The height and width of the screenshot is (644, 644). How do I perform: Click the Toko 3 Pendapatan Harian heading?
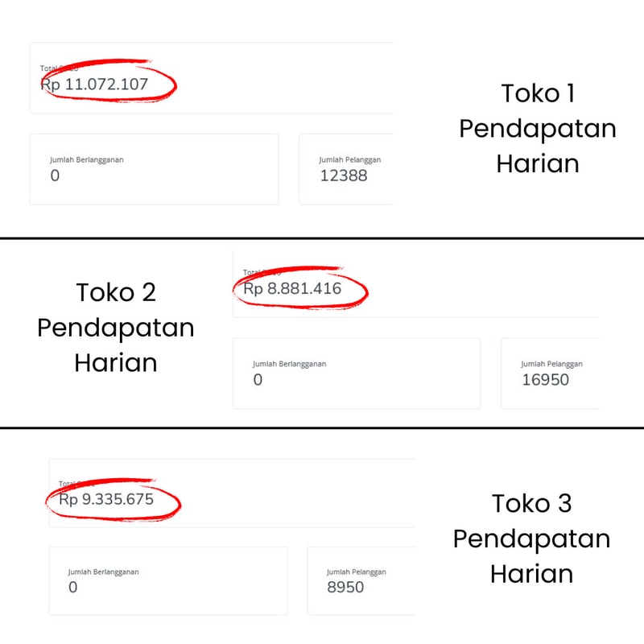click(x=531, y=539)
